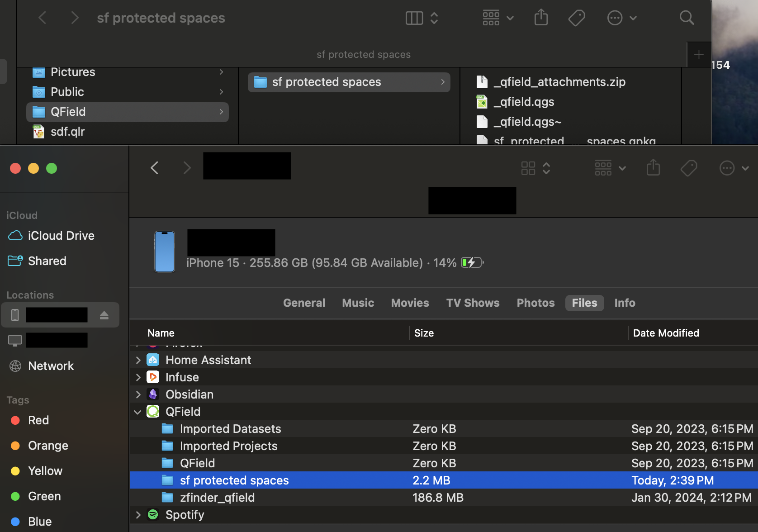Switch to the General tab

click(x=304, y=303)
